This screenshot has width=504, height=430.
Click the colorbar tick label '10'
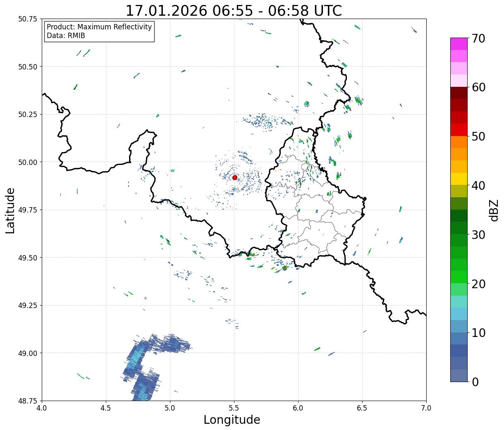click(478, 332)
